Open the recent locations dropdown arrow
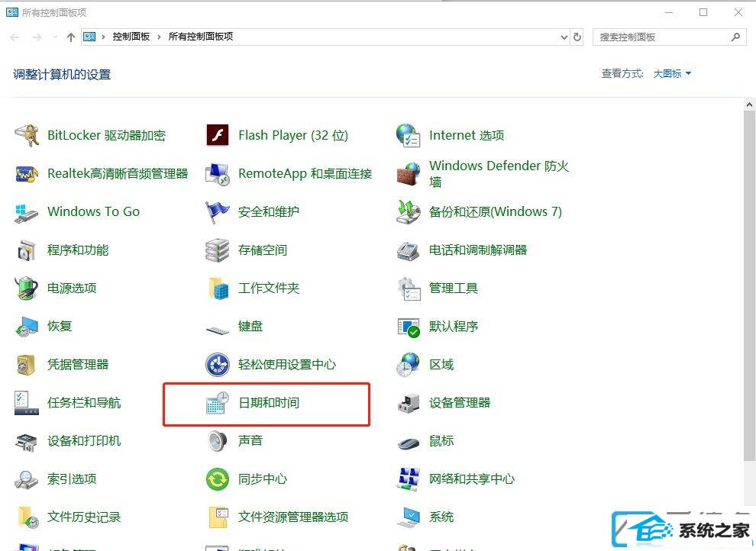Viewport: 756px width, 551px height. [55, 37]
